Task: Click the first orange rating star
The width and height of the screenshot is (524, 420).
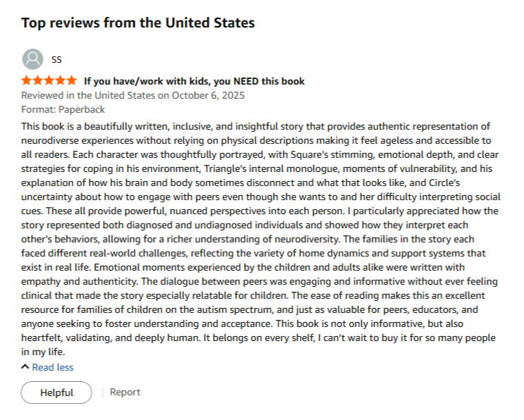Action: [26, 80]
